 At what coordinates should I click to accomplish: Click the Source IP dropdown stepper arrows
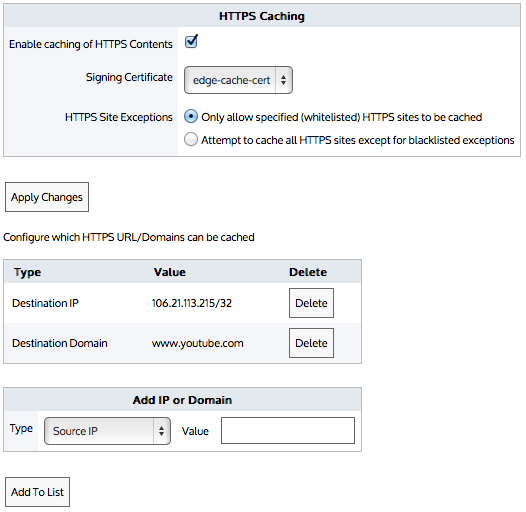161,431
